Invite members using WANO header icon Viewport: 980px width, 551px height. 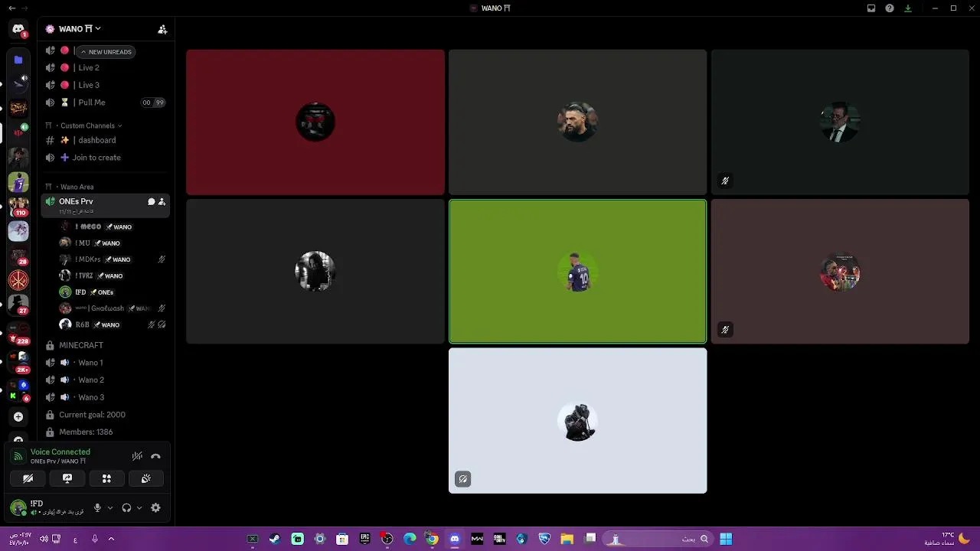coord(162,29)
